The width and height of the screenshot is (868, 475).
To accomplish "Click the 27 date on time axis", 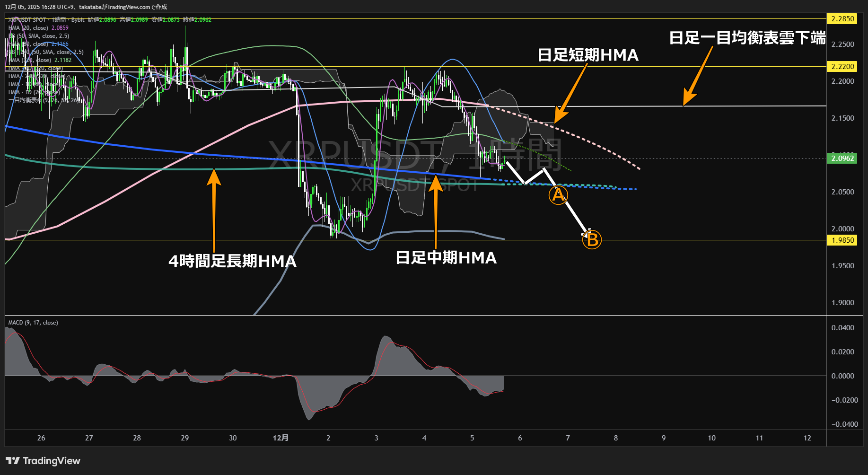I will tap(89, 438).
